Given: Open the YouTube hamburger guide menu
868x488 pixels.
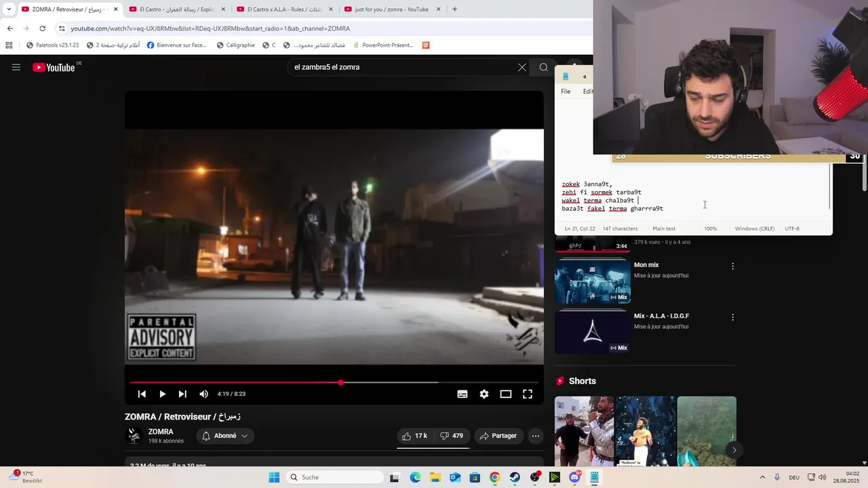Looking at the screenshot, I should click(16, 67).
